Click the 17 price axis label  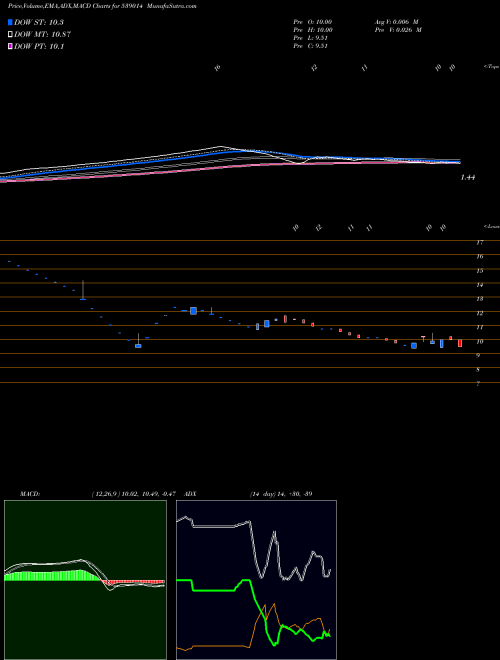tap(479, 242)
